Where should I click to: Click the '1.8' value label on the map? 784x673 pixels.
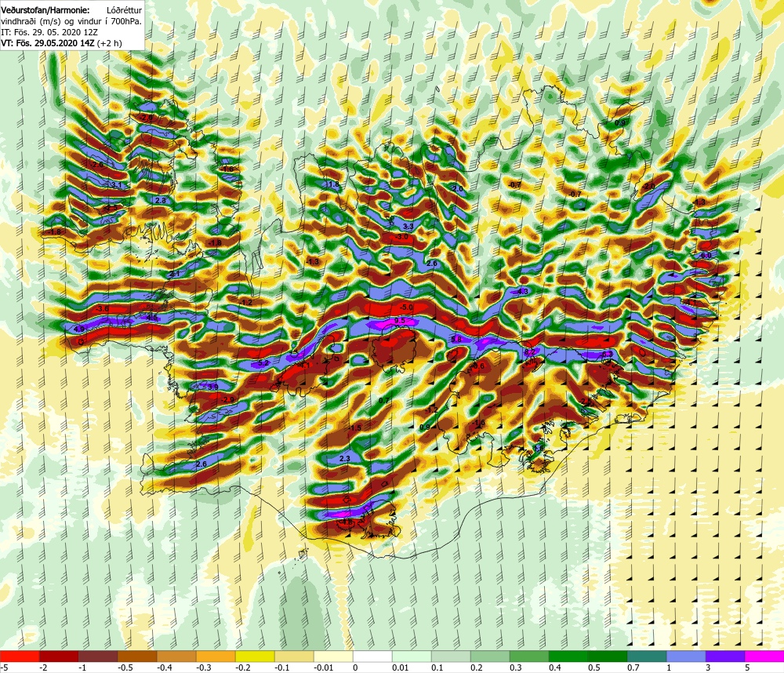[x=333, y=184]
